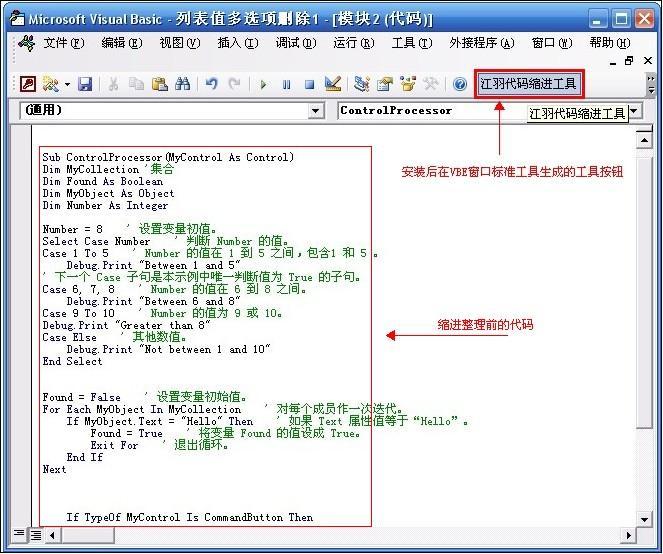Click the horizontal scrollbar right arrow
This screenshot has height=554, width=663.
pos(628,535)
